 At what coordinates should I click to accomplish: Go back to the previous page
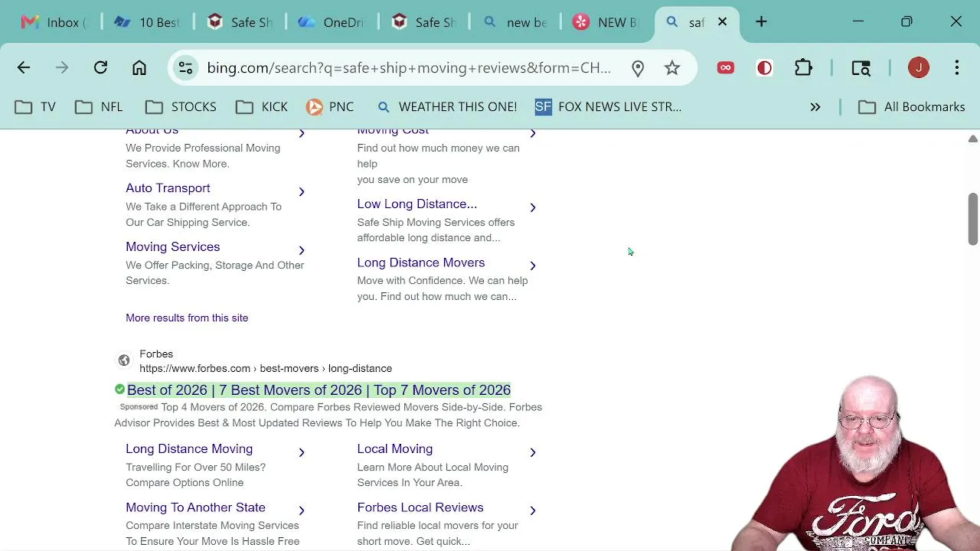[24, 68]
